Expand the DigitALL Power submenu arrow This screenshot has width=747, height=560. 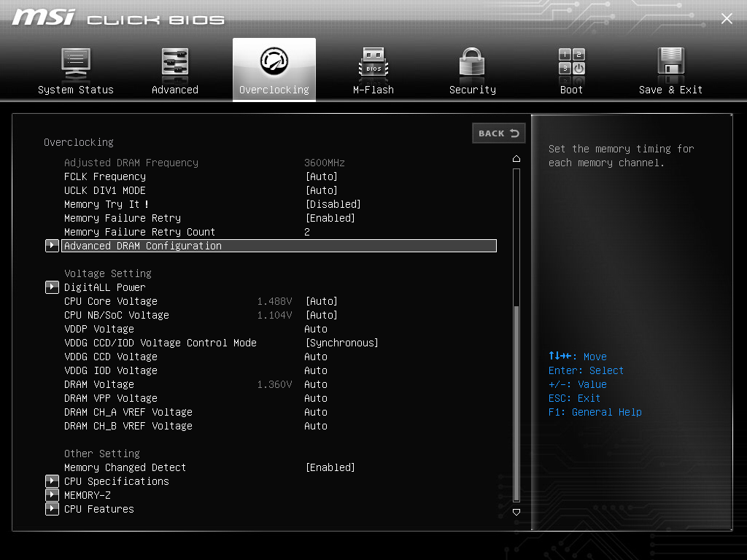(x=52, y=287)
